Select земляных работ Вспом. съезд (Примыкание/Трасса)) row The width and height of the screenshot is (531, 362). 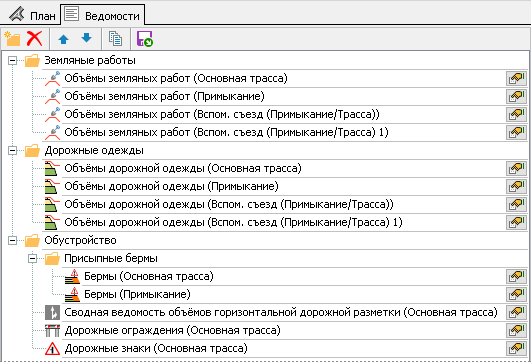pyautogui.click(x=222, y=114)
